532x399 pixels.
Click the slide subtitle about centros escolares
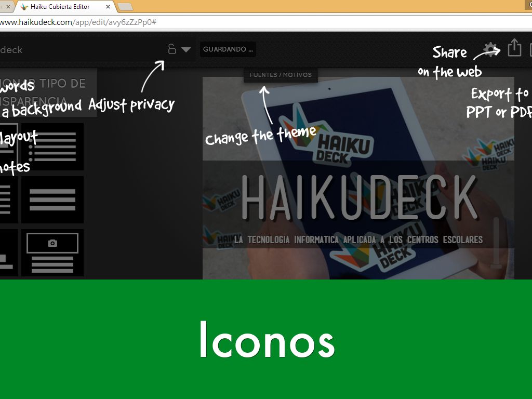[358, 240]
